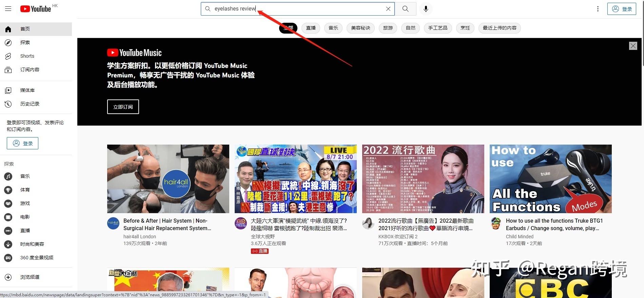This screenshot has height=298, width=644.
Task: Click the 登录 button in the header
Action: tap(622, 9)
